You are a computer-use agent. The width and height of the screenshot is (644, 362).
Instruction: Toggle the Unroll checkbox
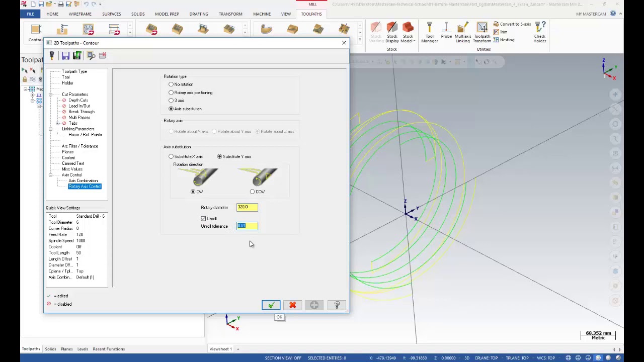[x=203, y=219]
